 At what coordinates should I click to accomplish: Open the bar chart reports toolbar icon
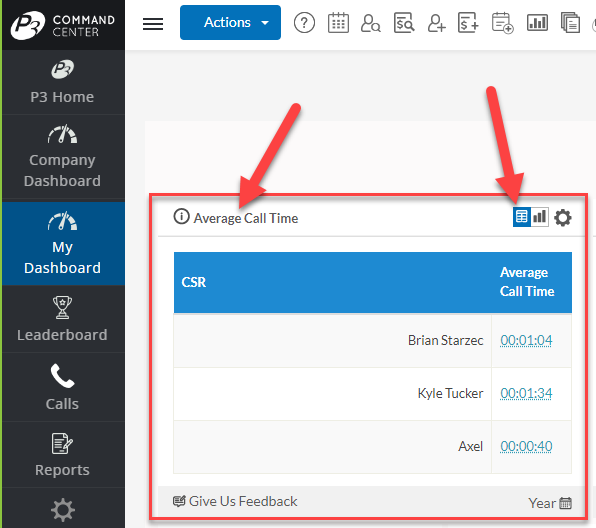[537, 23]
